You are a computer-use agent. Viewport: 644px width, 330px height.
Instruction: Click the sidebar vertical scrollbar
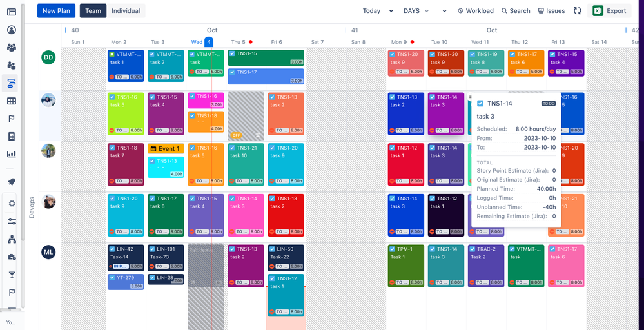pos(23,123)
